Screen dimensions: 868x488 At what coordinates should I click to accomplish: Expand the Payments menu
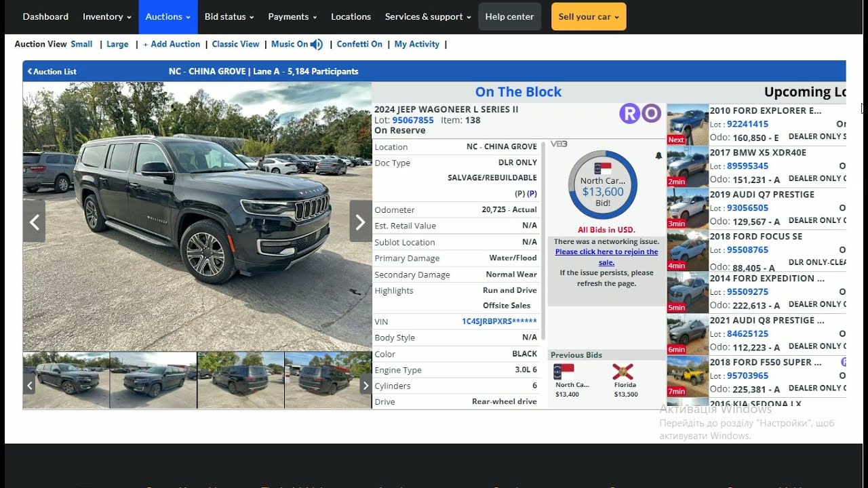[x=292, y=16]
